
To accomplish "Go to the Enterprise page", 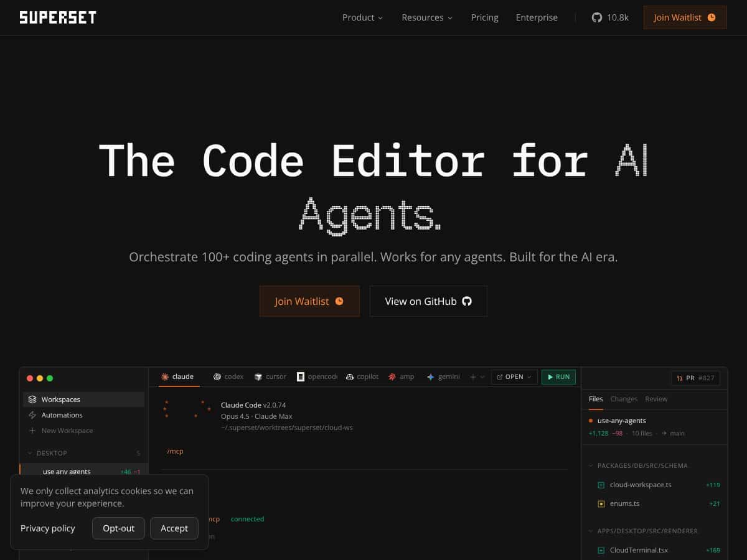I will coord(537,17).
